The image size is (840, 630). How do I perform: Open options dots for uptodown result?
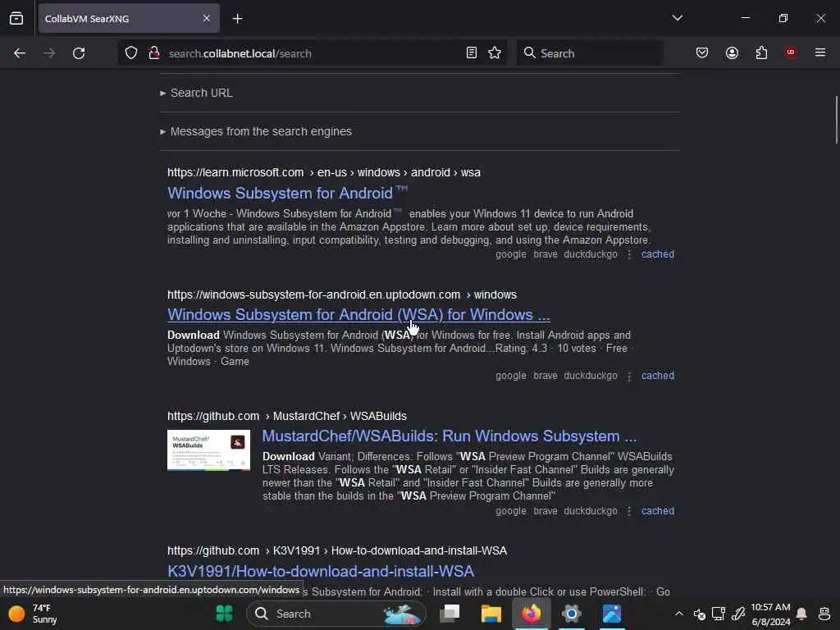coord(629,376)
